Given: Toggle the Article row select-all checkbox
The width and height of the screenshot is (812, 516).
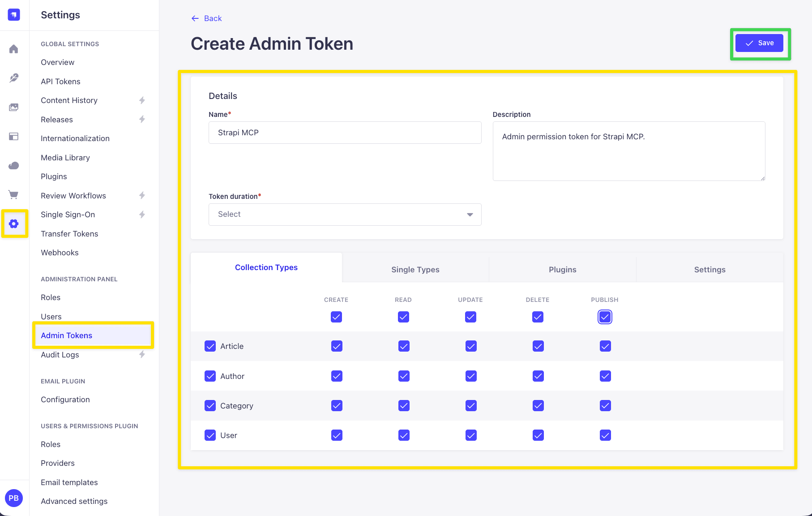Looking at the screenshot, I should pos(210,346).
